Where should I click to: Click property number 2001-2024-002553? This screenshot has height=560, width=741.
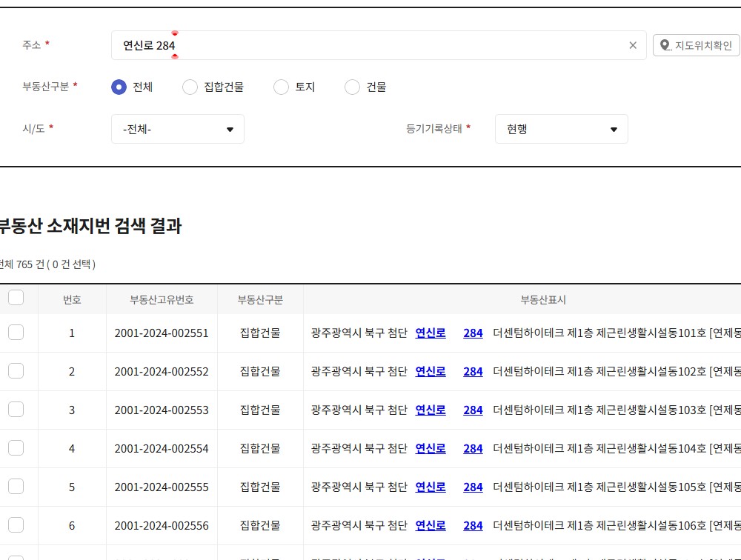click(162, 410)
